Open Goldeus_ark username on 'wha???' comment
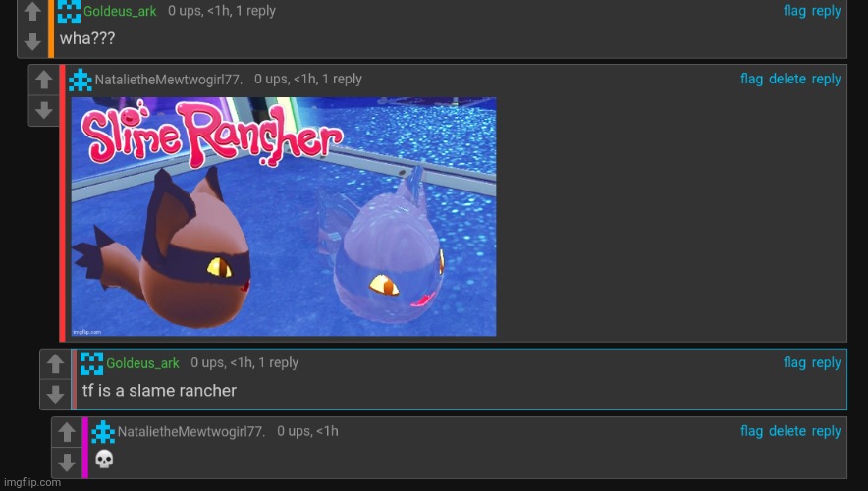 tap(120, 11)
